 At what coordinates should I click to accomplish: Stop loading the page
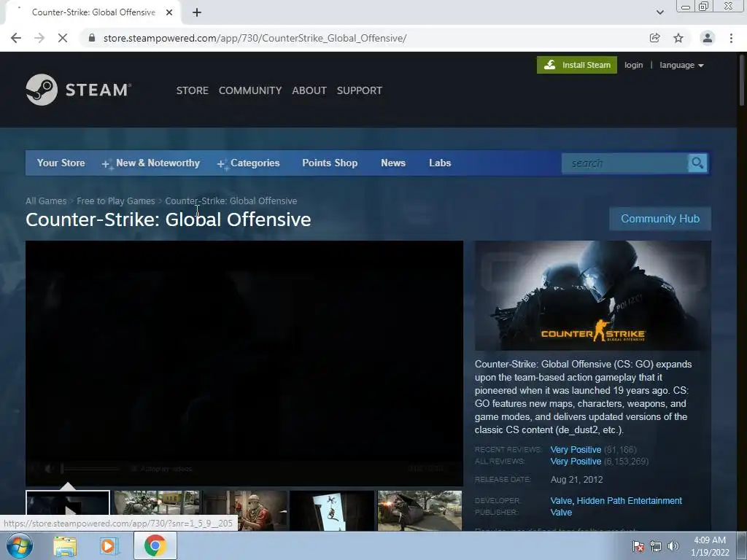click(63, 38)
